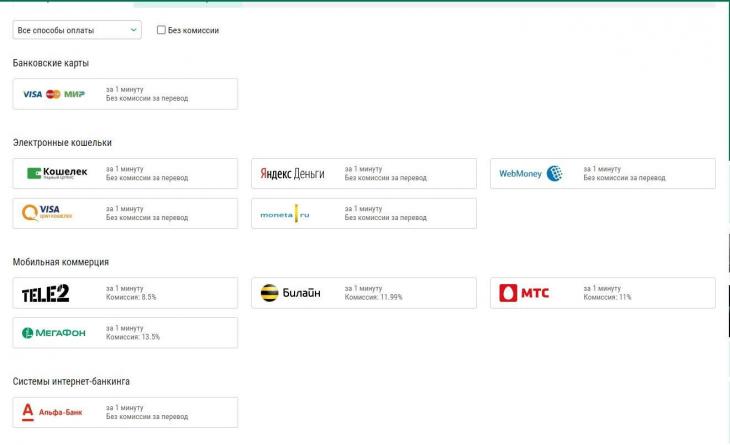This screenshot has width=730, height=445.
Task: Choose the МегаФон operator logo
Action: click(54, 332)
